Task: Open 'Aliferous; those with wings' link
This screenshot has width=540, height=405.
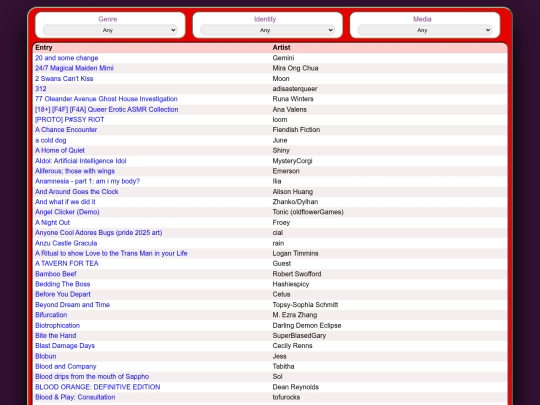Action: pyautogui.click(x=75, y=171)
